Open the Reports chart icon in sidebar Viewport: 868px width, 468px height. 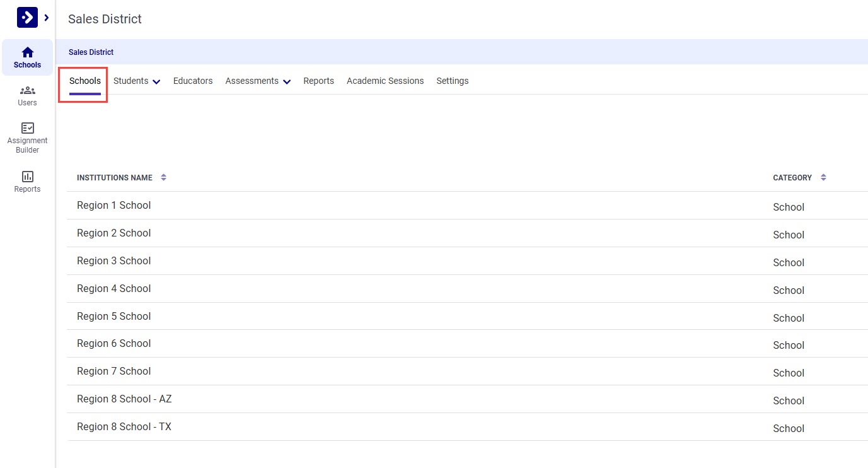point(27,177)
